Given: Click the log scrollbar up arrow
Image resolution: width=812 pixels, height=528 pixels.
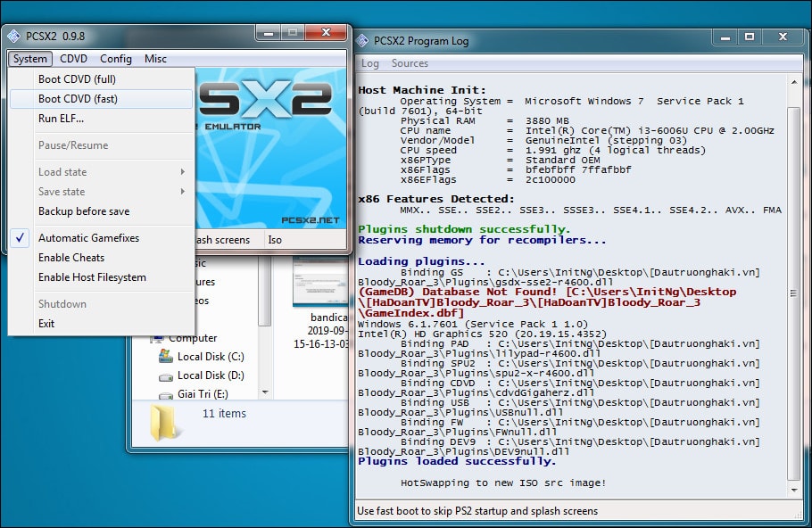Looking at the screenshot, I should click(x=794, y=82).
